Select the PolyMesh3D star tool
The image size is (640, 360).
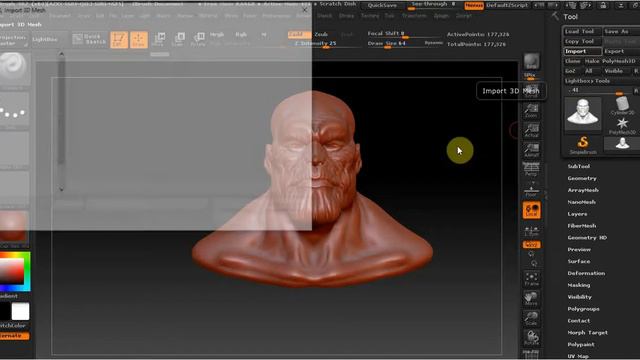pyautogui.click(x=622, y=126)
